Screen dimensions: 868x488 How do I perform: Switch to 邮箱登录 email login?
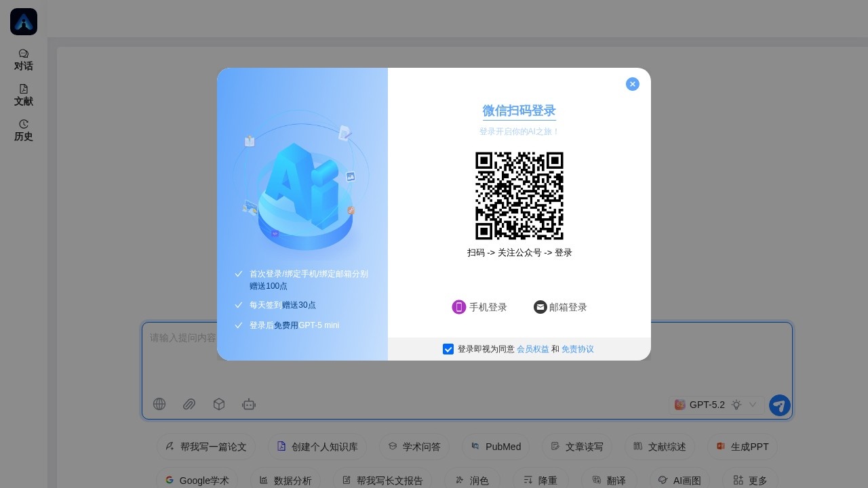[x=560, y=307]
